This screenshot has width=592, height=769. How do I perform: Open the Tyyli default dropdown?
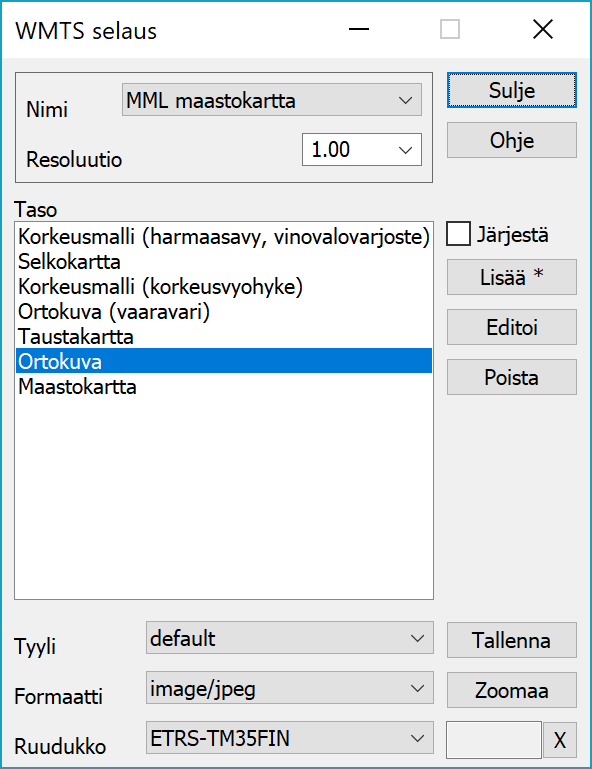(x=290, y=638)
